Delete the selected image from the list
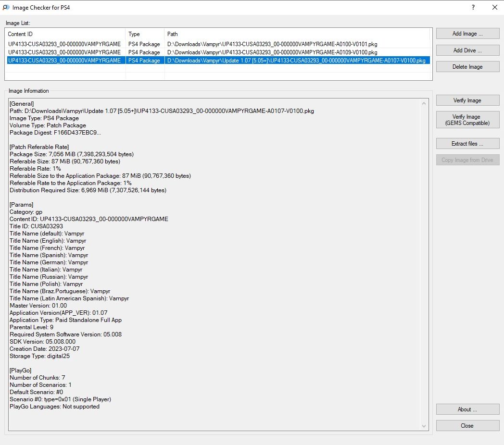The width and height of the screenshot is (504, 445). click(x=467, y=67)
